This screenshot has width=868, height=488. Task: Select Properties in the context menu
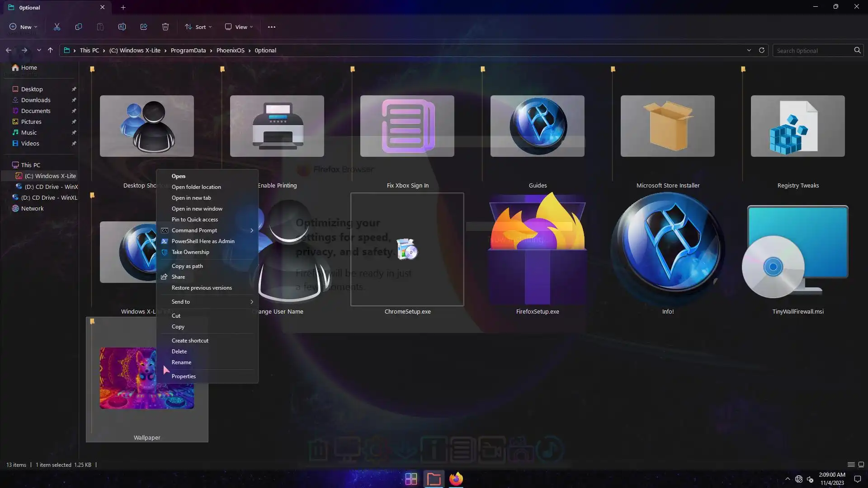184,376
